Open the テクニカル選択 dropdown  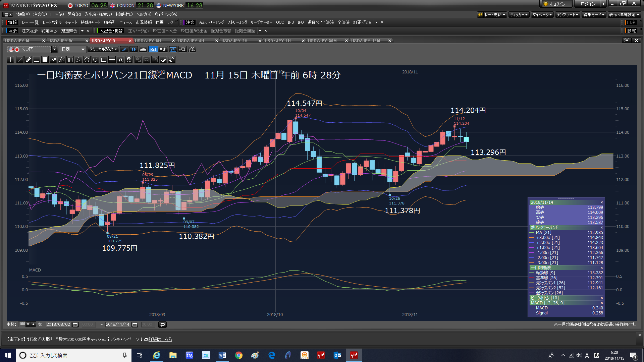point(103,49)
